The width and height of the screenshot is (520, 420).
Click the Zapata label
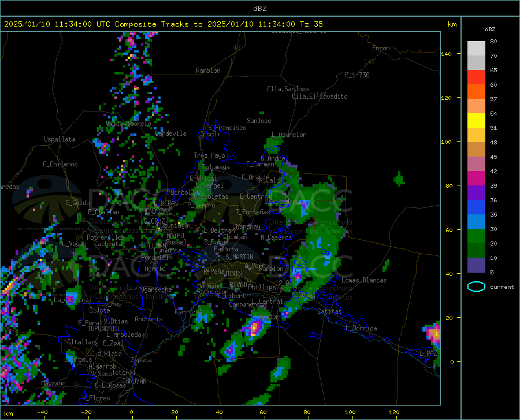click(x=142, y=360)
